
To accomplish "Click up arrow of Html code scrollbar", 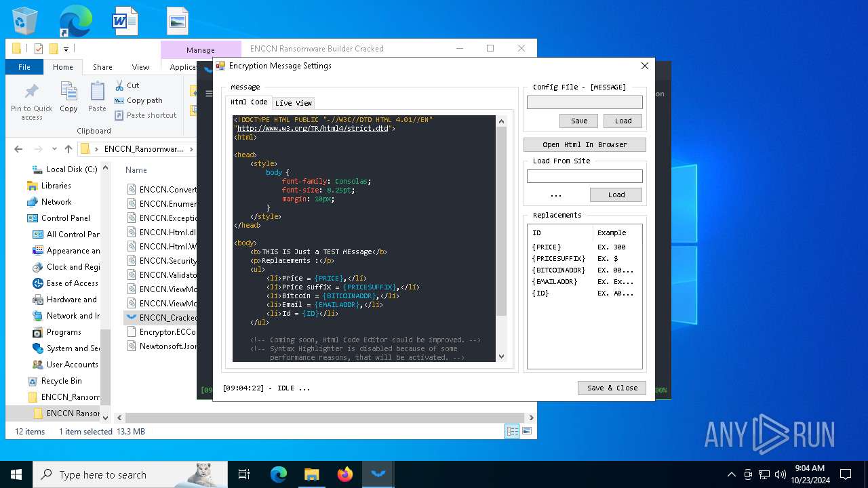I will [501, 121].
